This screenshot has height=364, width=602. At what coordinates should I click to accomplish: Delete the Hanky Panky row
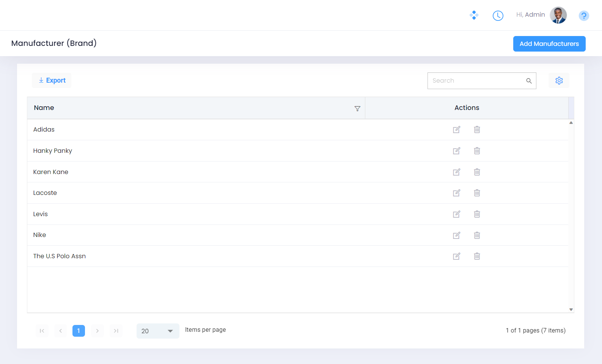477,151
